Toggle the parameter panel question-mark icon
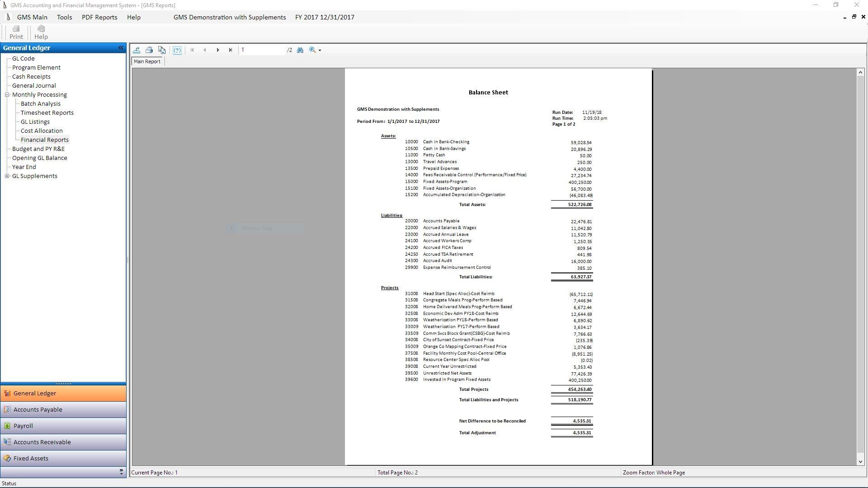The width and height of the screenshot is (868, 488). (x=177, y=50)
